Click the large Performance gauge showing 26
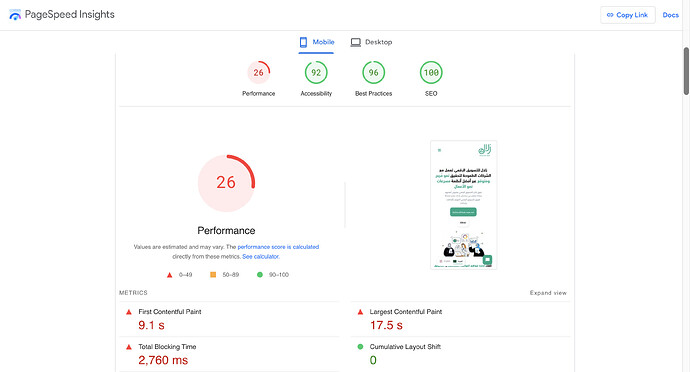The image size is (690, 372). pos(226,183)
